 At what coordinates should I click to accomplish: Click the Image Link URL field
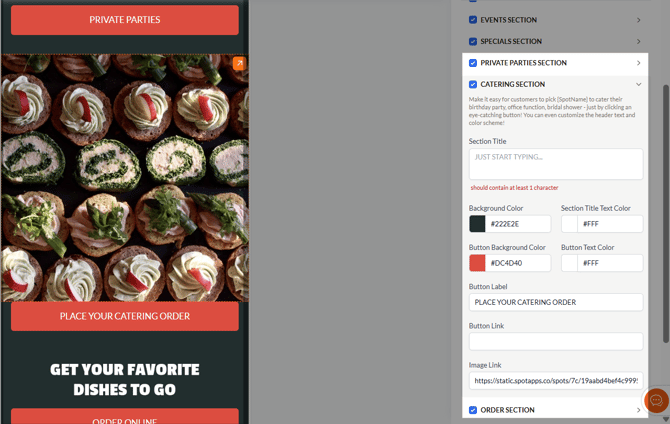point(556,380)
